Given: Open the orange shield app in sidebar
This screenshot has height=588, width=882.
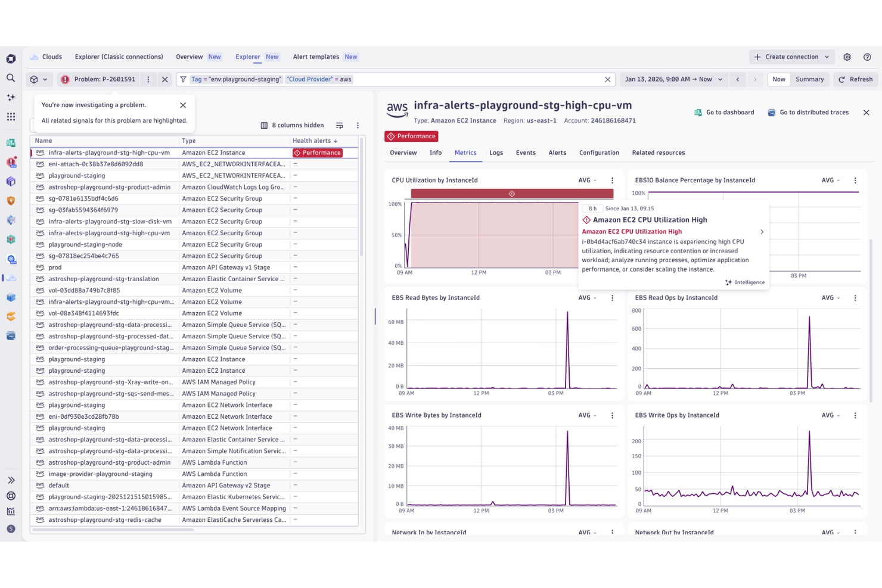Looking at the screenshot, I should tap(11, 201).
